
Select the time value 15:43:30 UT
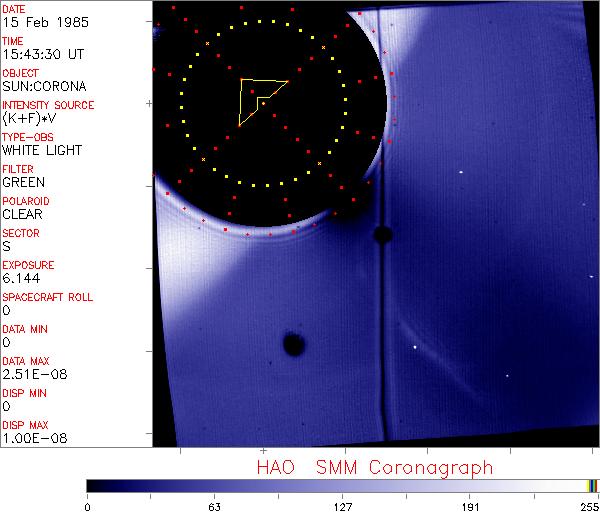(43, 54)
